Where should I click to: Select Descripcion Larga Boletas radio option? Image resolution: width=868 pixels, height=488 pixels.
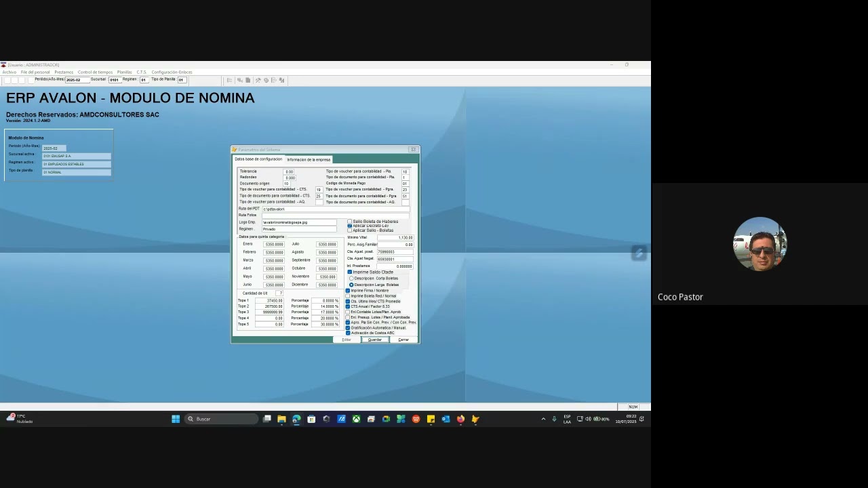[x=351, y=285]
